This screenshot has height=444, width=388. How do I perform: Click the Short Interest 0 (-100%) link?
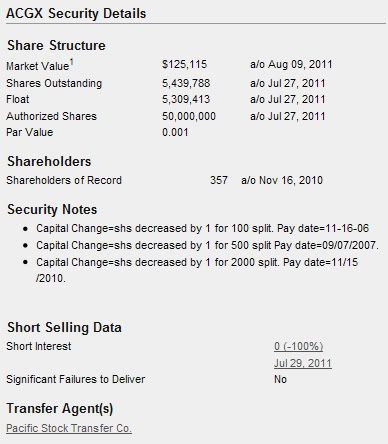click(x=299, y=346)
